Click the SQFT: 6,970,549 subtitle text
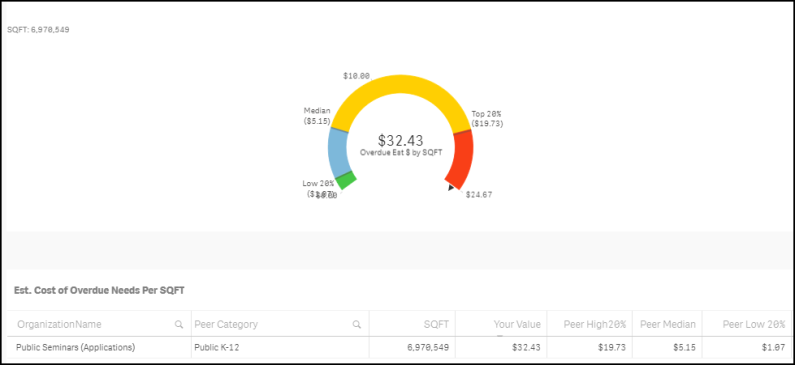Image resolution: width=795 pixels, height=365 pixels. pyautogui.click(x=39, y=30)
